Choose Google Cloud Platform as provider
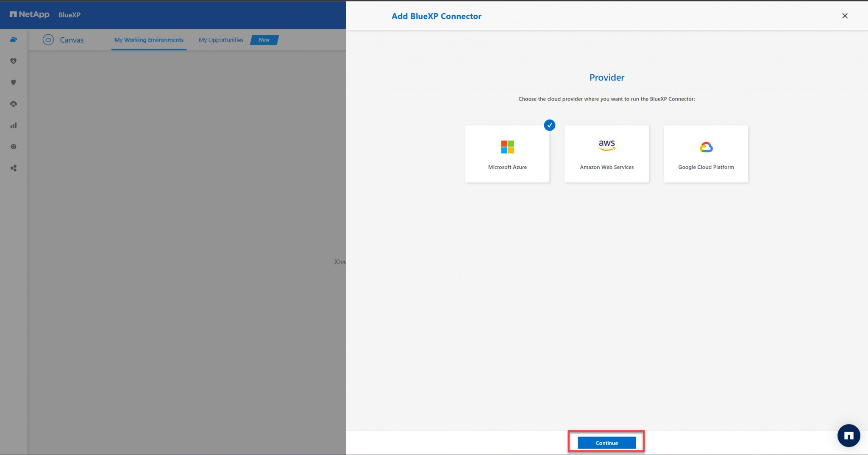 click(705, 154)
